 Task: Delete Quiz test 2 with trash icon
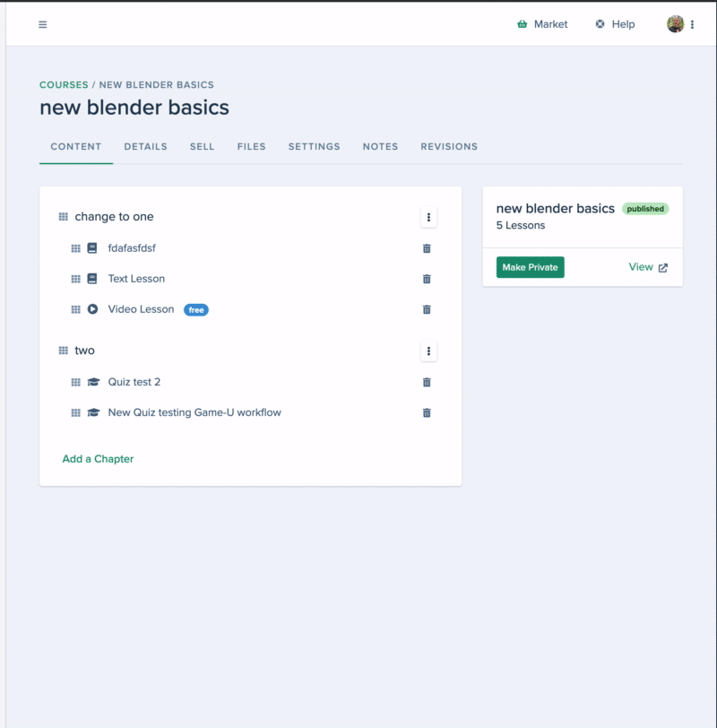click(427, 382)
